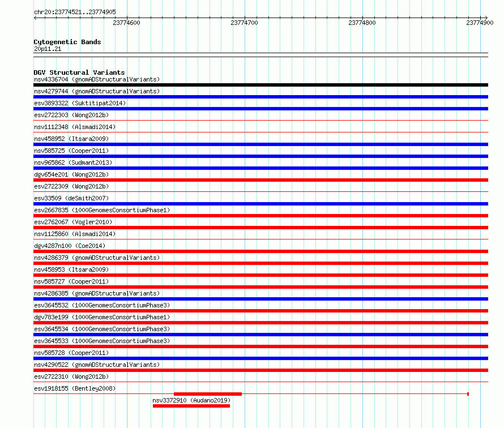Open the Cytogenetic Bands track title
The height and width of the screenshot is (428, 504).
(67, 42)
